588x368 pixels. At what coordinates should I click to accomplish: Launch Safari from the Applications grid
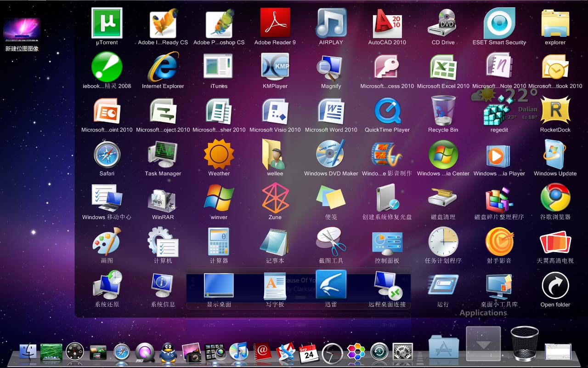click(x=107, y=154)
